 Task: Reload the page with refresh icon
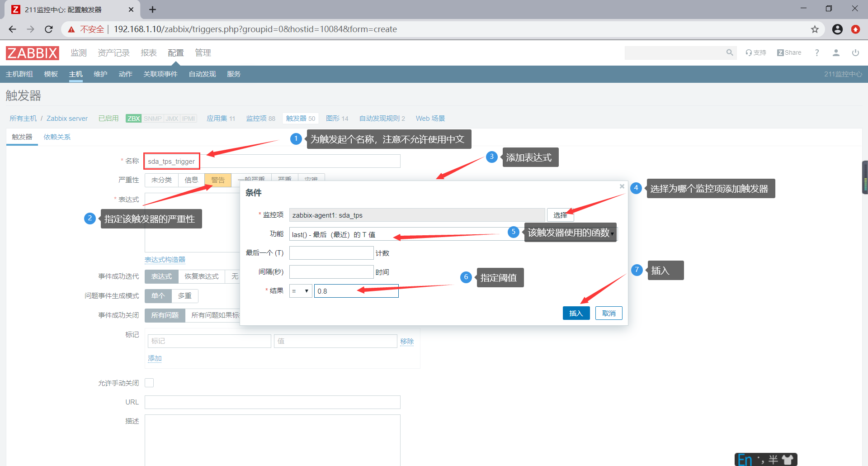coord(49,29)
